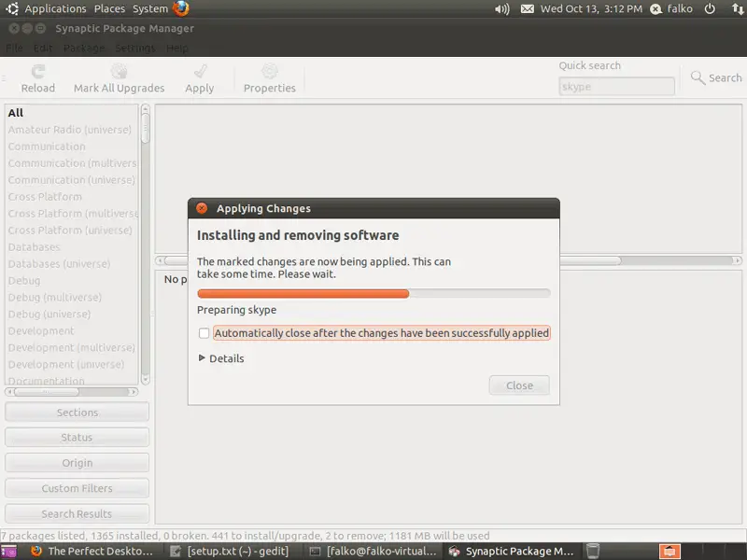Click the trash icon in bottom panel
The height and width of the screenshot is (560, 747).
click(592, 551)
